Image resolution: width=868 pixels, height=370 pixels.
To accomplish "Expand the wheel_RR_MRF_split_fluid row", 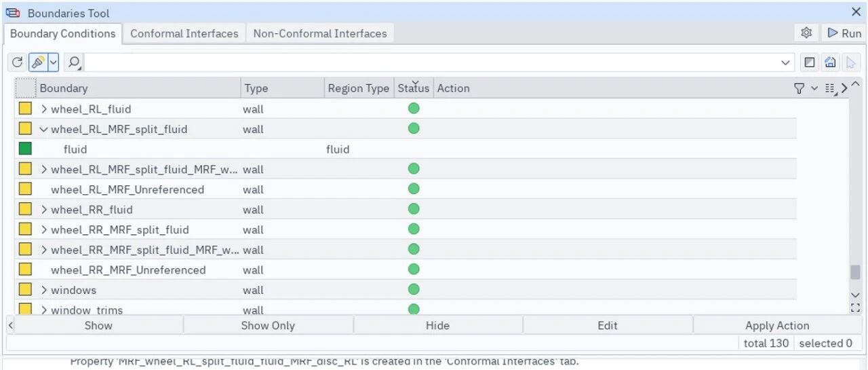I will coord(44,229).
